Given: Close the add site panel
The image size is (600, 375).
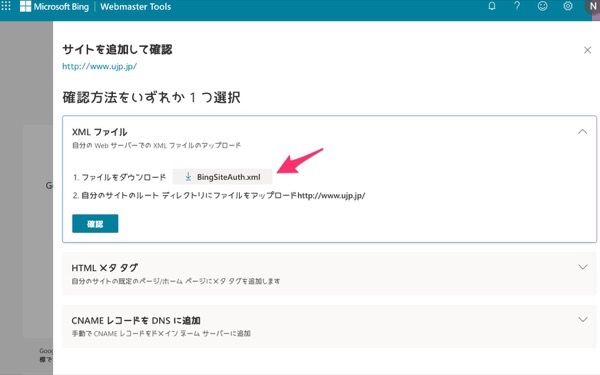Looking at the screenshot, I should coord(587,50).
